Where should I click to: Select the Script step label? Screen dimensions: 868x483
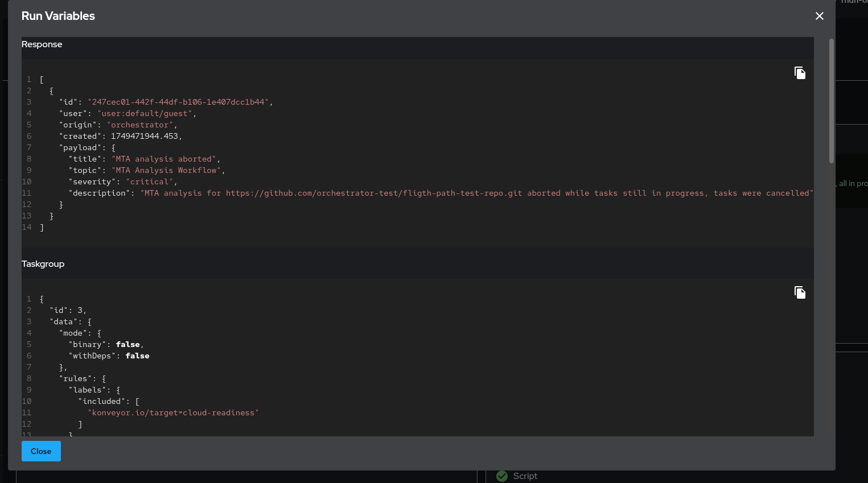[525, 476]
